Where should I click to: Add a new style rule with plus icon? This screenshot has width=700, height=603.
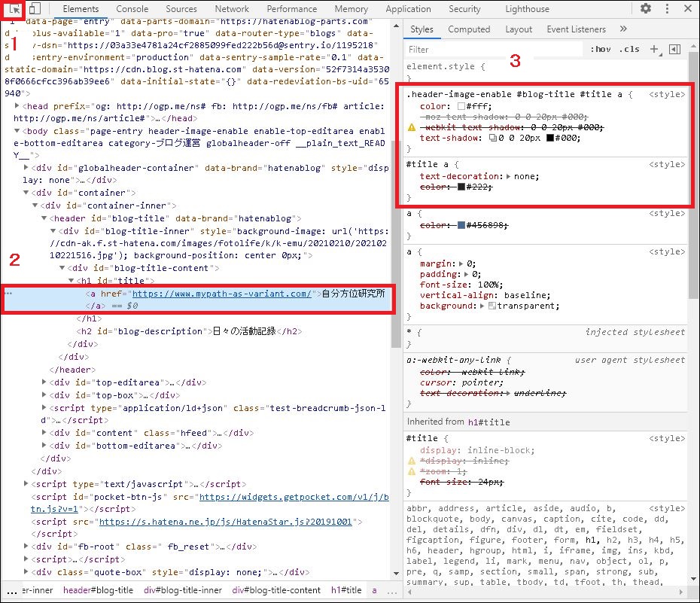point(655,49)
